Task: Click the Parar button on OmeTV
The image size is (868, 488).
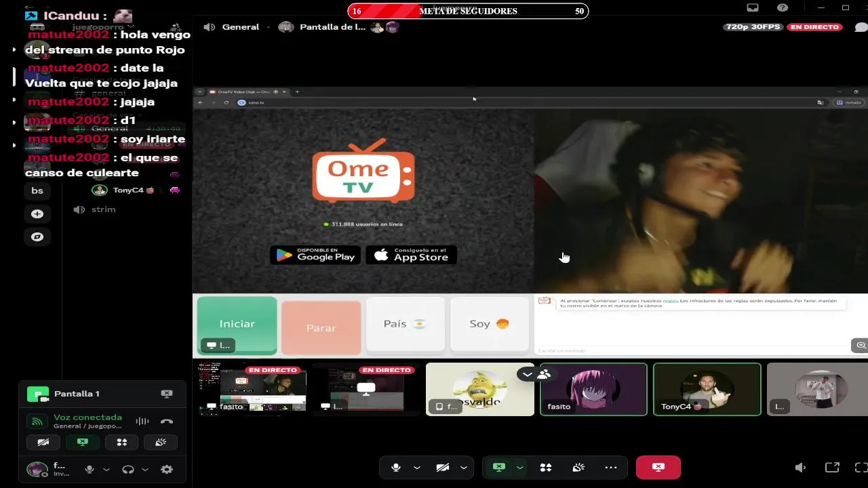Action: click(321, 328)
